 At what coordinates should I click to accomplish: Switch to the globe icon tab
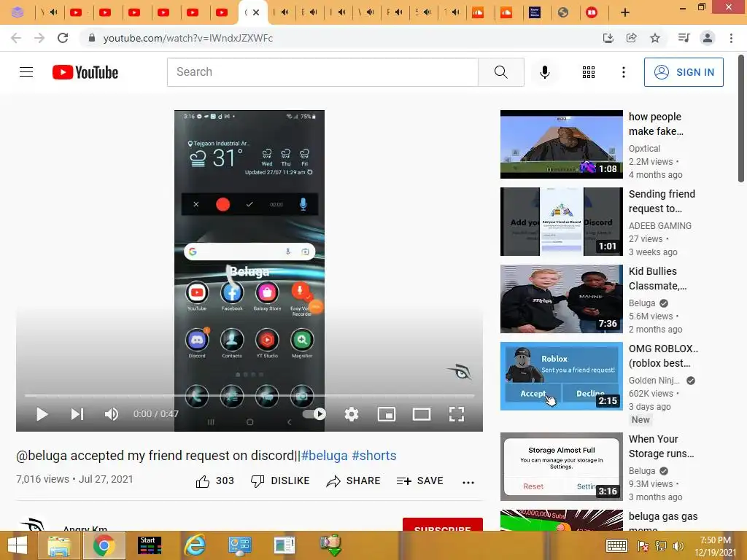563,12
